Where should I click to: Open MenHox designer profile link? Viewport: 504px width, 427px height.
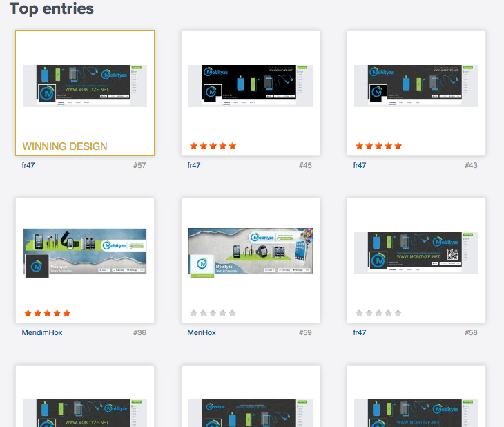[x=202, y=332]
